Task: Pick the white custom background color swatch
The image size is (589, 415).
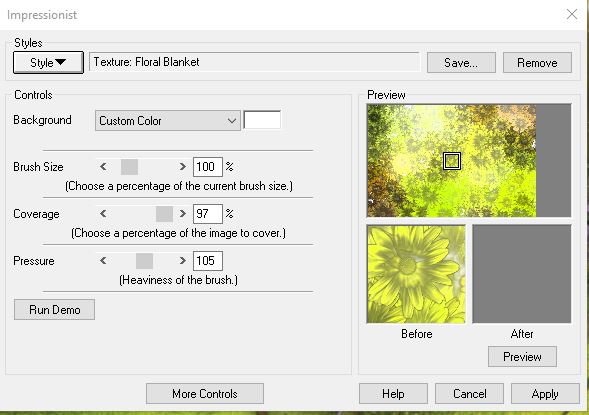Action: coord(262,120)
